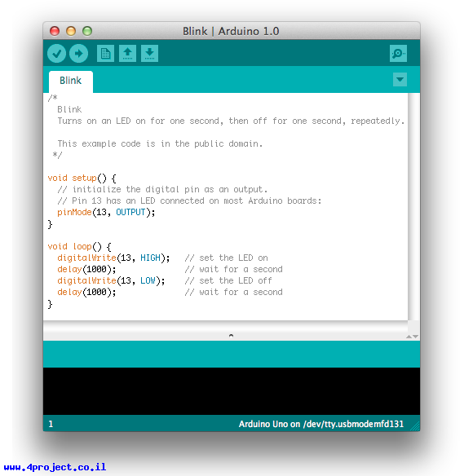Select the Blink sketch tab

click(x=71, y=81)
